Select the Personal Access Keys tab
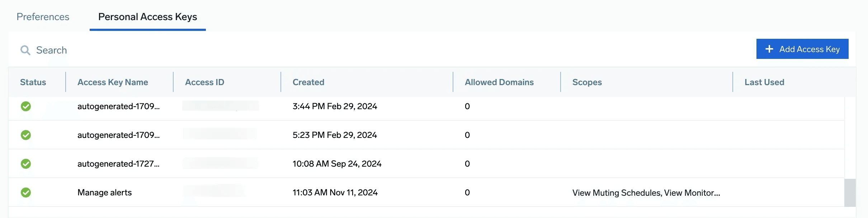This screenshot has height=218, width=868. coord(147,17)
